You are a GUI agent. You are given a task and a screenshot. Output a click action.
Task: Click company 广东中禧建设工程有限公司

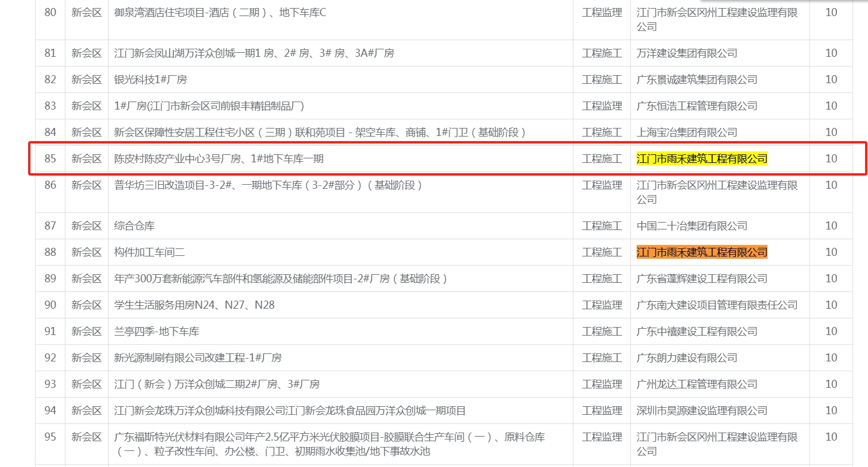click(697, 332)
